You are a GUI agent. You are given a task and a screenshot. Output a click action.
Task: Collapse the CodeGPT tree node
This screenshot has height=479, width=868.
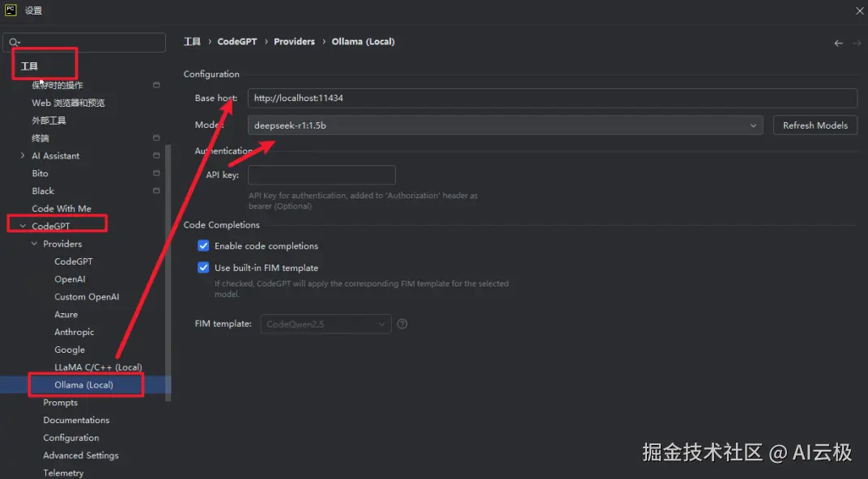click(x=23, y=226)
